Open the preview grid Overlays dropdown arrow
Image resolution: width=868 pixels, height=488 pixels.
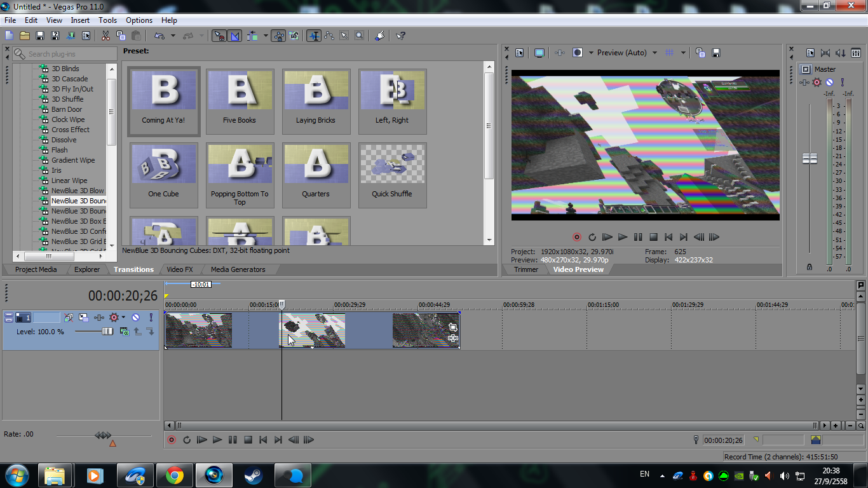tap(683, 53)
